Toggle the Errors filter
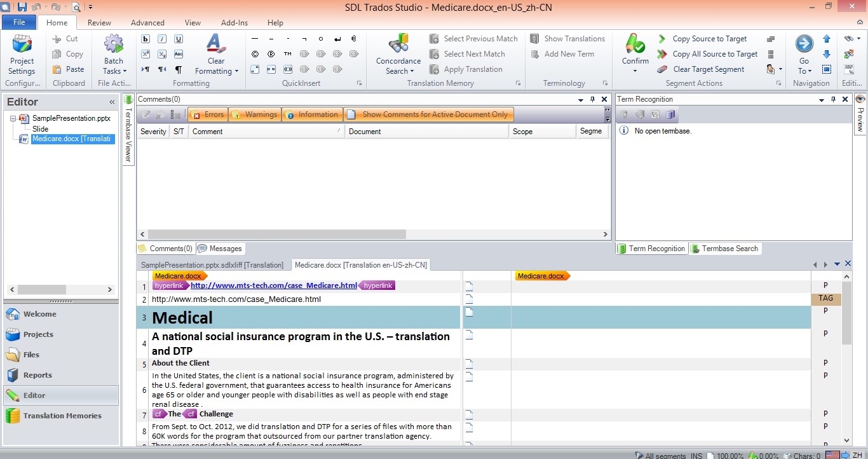The height and width of the screenshot is (459, 868). (x=208, y=114)
